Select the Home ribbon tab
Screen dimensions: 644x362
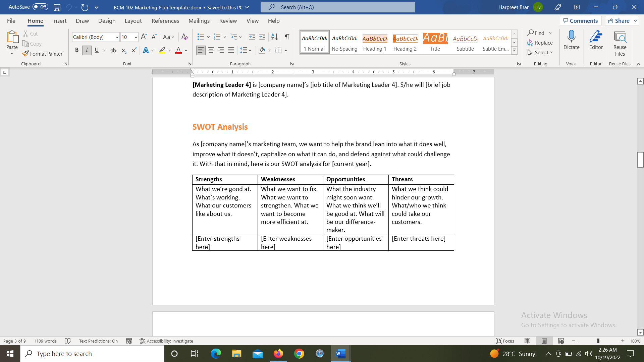35,21
